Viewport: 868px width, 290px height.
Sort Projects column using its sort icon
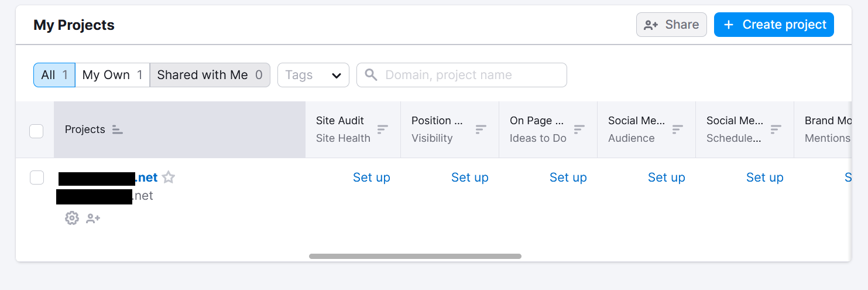[118, 129]
